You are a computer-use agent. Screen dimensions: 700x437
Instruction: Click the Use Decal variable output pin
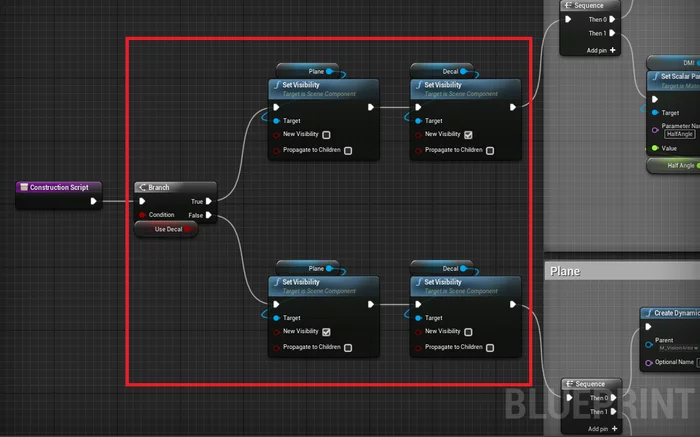click(188, 229)
